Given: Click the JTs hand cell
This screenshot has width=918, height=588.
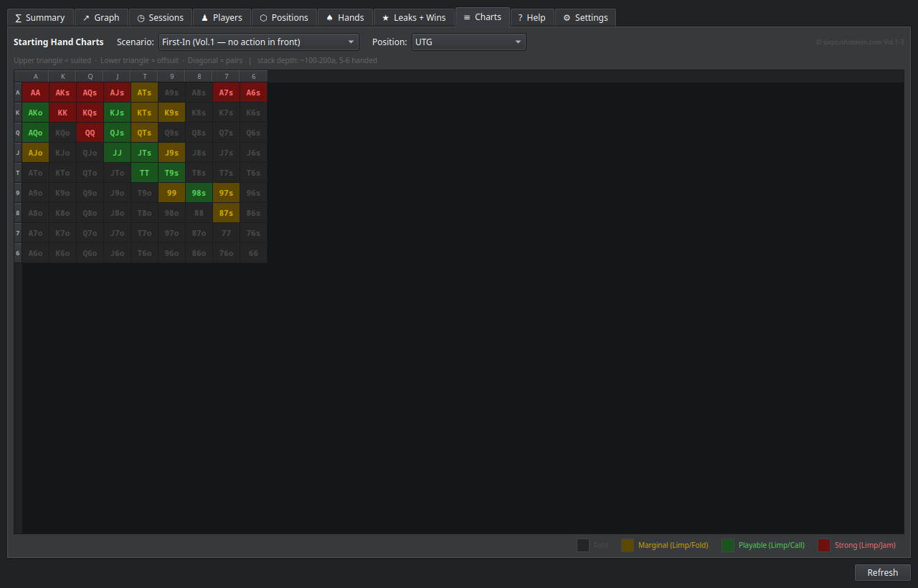Looking at the screenshot, I should pos(145,153).
